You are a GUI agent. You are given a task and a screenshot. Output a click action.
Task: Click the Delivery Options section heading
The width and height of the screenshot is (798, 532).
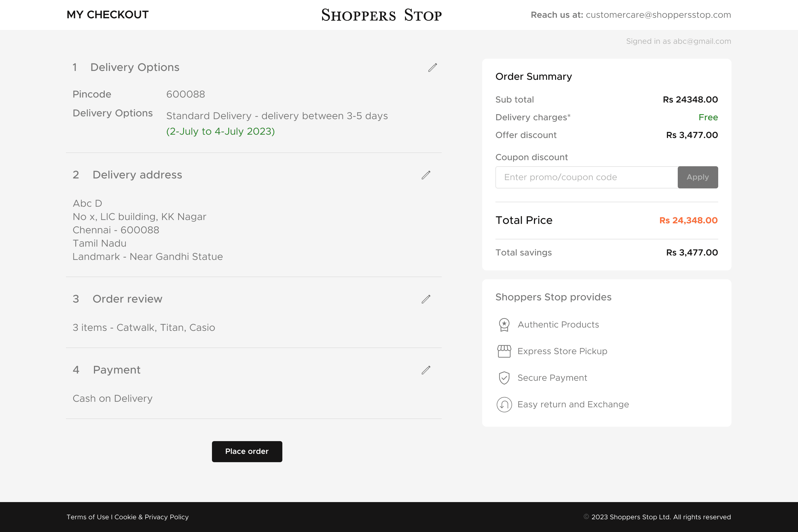tap(135, 67)
